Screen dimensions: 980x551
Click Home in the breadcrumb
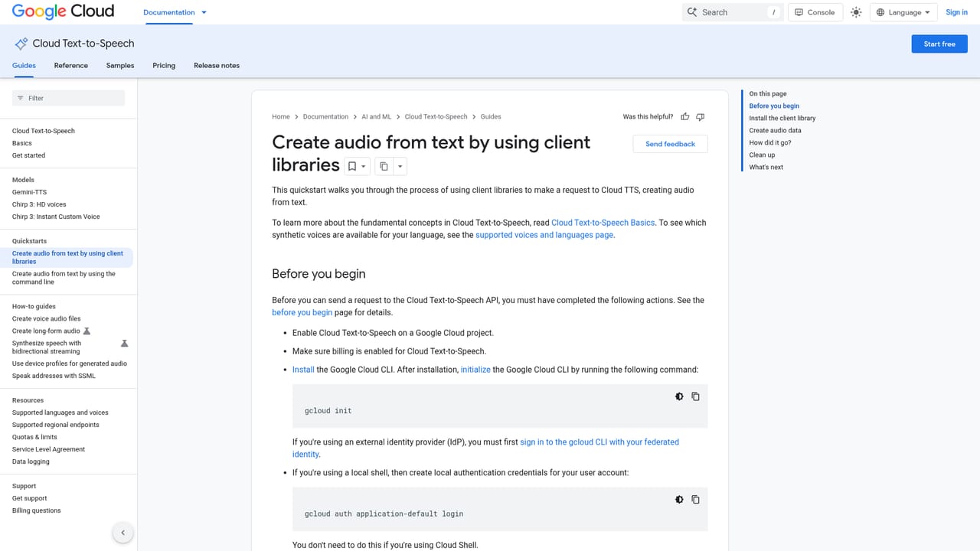click(x=281, y=117)
